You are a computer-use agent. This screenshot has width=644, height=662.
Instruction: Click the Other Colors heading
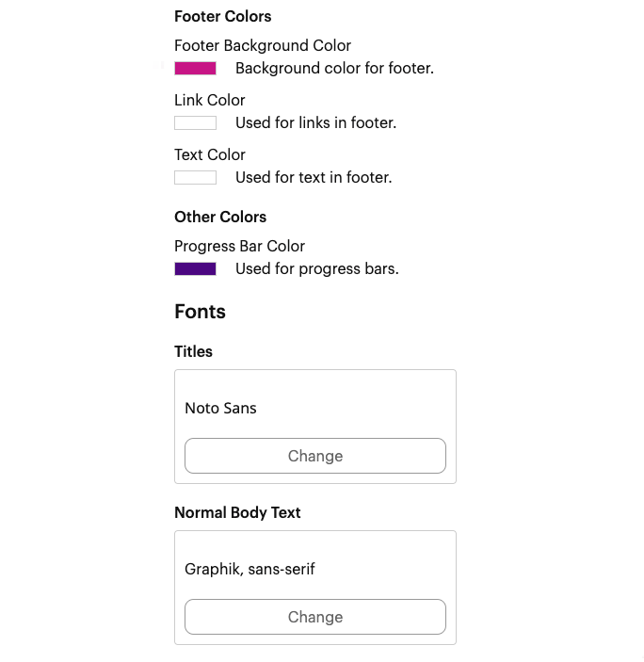coord(220,217)
